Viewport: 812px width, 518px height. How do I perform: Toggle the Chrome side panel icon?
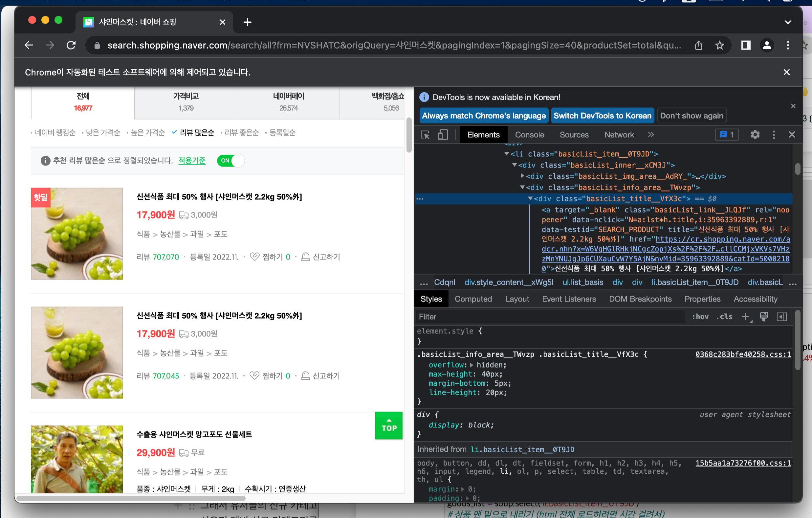coord(746,45)
